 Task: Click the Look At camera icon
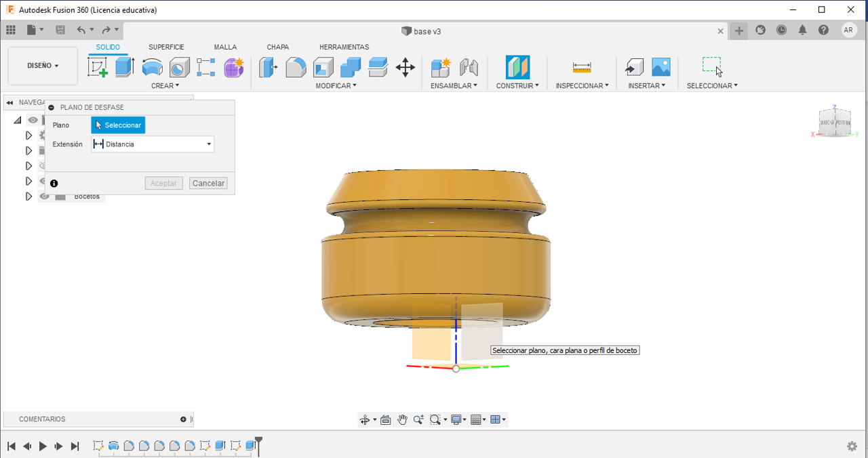(x=386, y=419)
